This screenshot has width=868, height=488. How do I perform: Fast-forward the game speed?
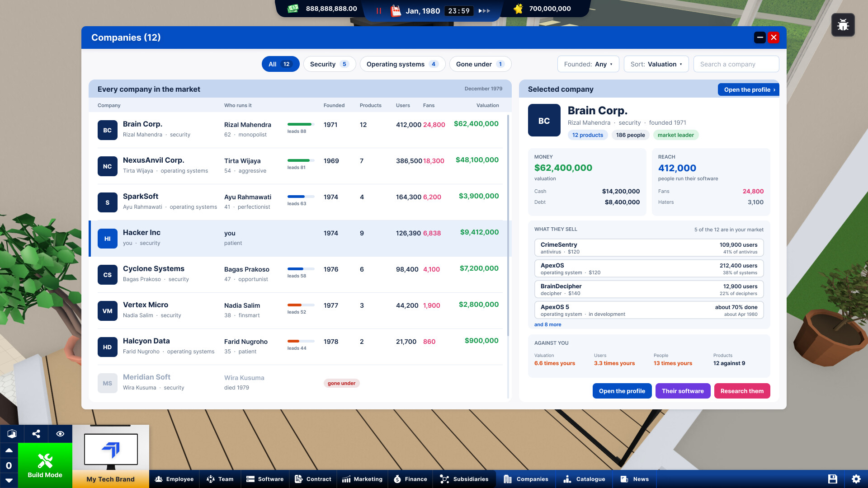tap(484, 11)
